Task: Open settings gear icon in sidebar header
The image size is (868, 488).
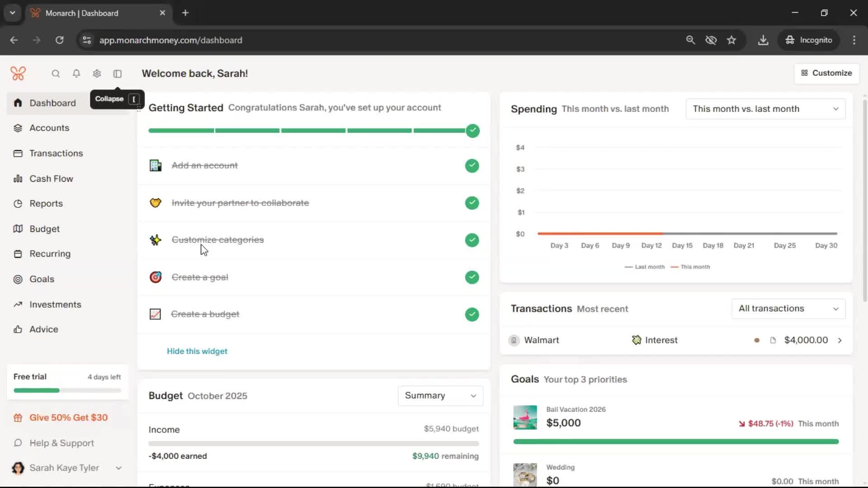Action: 97,74
